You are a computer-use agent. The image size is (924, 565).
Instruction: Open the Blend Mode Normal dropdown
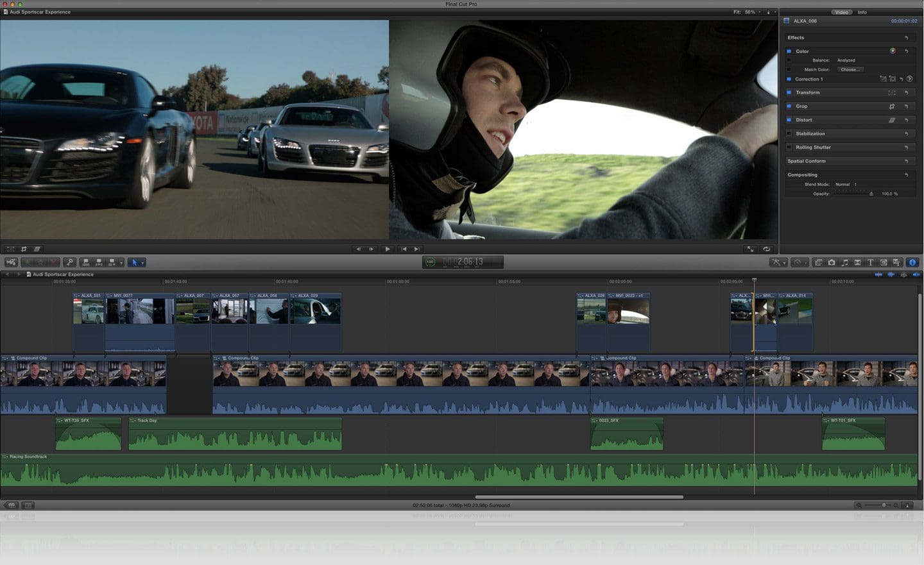(846, 184)
